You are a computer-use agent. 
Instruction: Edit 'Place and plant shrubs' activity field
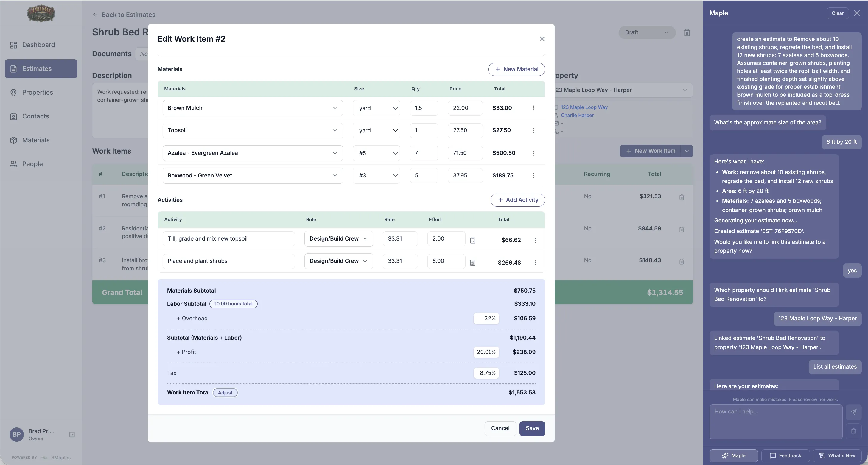pos(228,261)
